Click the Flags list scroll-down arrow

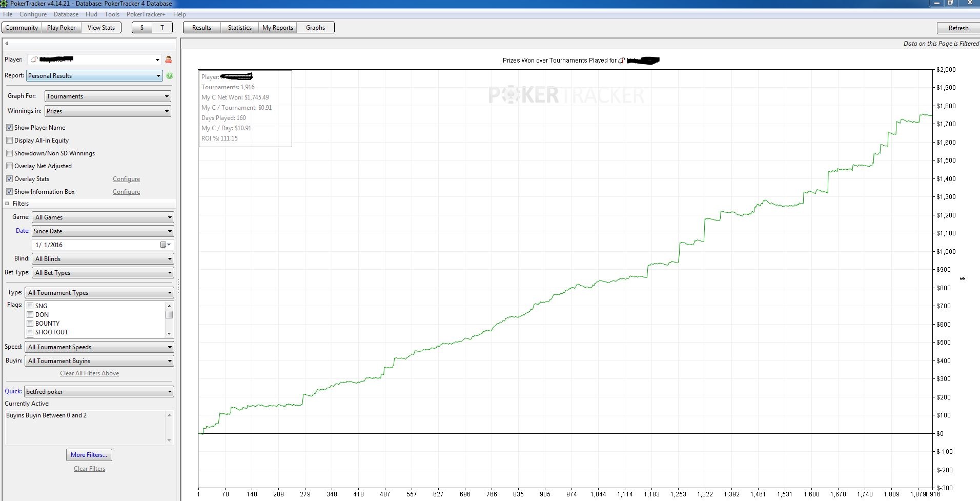pyautogui.click(x=169, y=334)
